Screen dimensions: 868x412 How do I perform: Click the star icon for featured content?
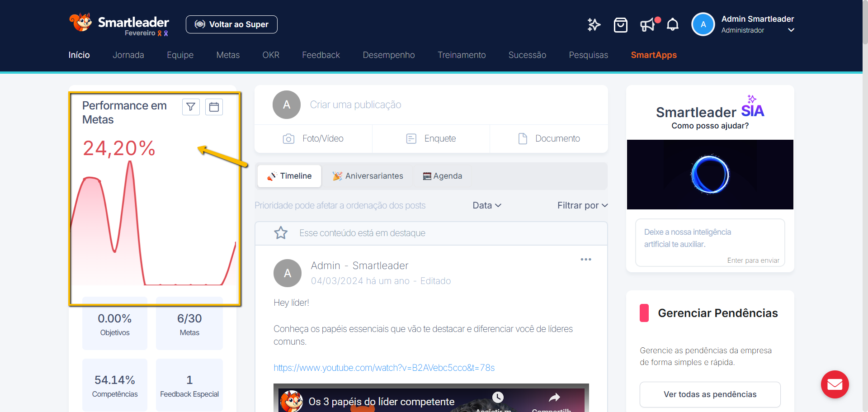pyautogui.click(x=281, y=233)
